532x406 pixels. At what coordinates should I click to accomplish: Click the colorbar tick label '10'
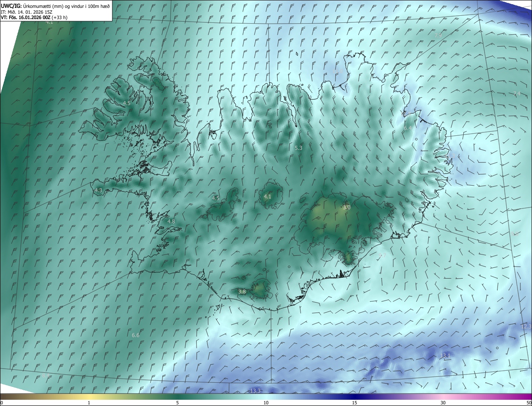tap(266, 403)
